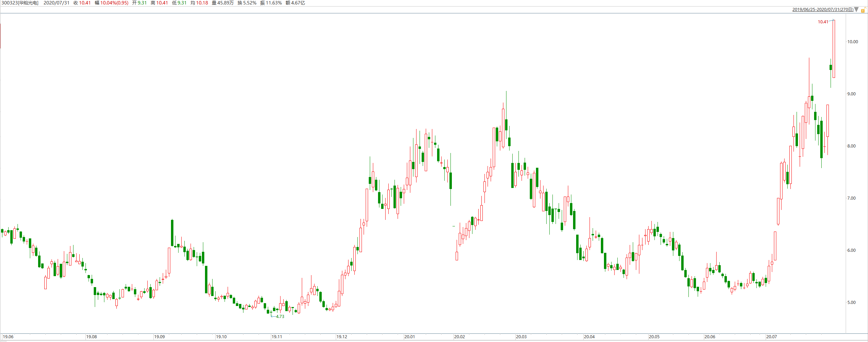Click the opening price 开 9.31

[139, 3]
